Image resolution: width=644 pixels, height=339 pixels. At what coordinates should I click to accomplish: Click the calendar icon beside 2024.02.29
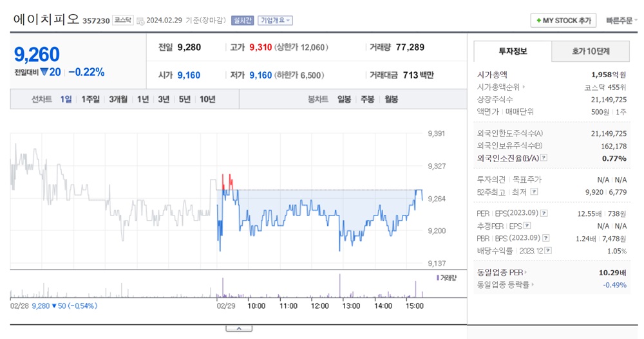140,21
